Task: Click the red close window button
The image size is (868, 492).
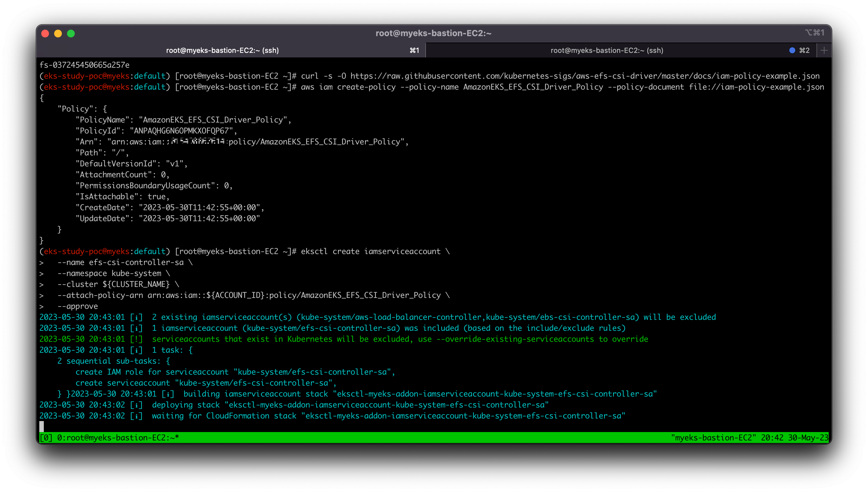Action: (x=45, y=34)
